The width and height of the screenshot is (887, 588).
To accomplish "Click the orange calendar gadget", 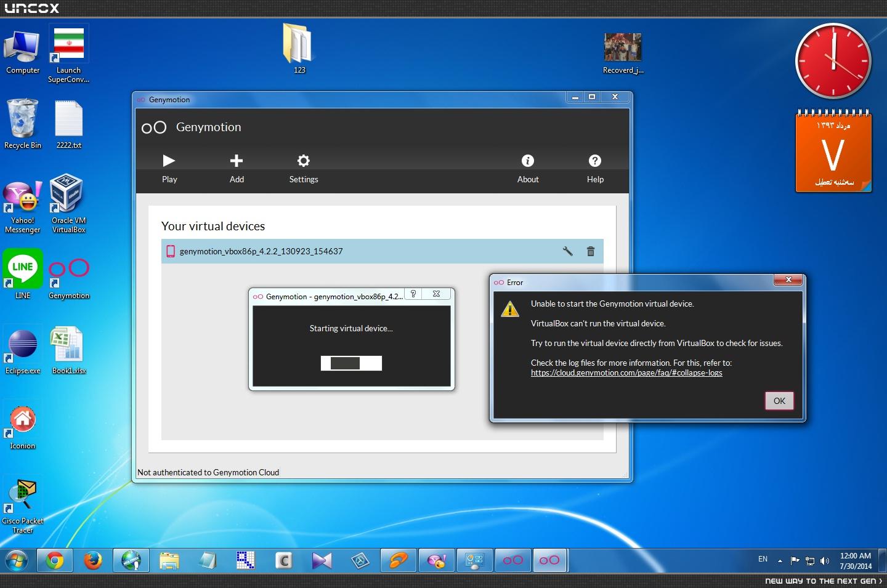I will tap(833, 151).
